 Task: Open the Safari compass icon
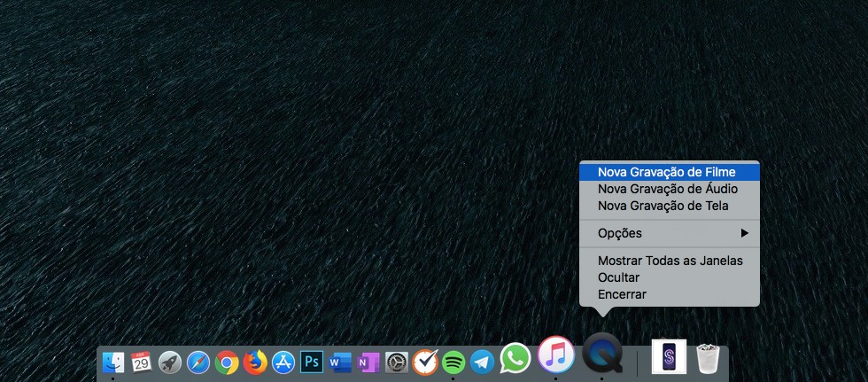click(x=198, y=363)
